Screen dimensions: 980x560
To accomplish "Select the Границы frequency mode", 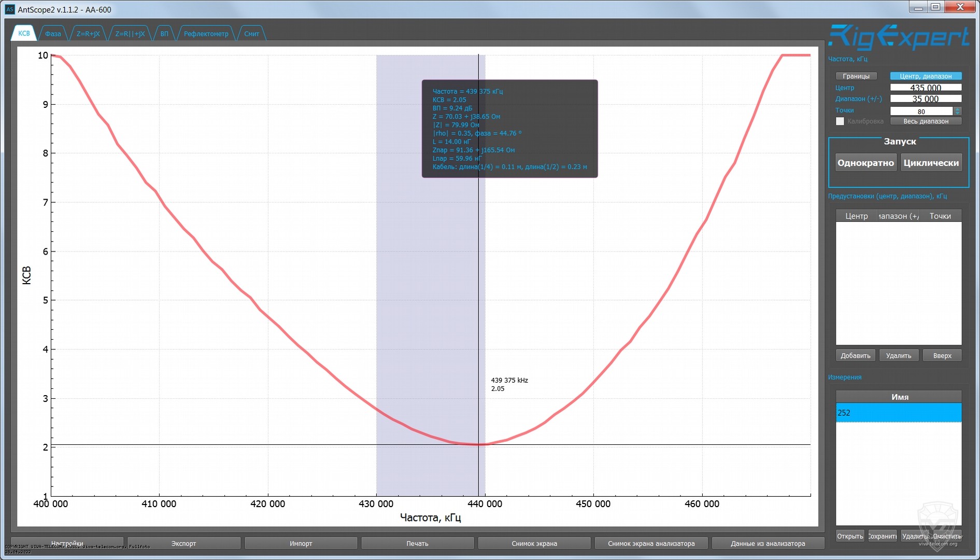I will pyautogui.click(x=856, y=76).
